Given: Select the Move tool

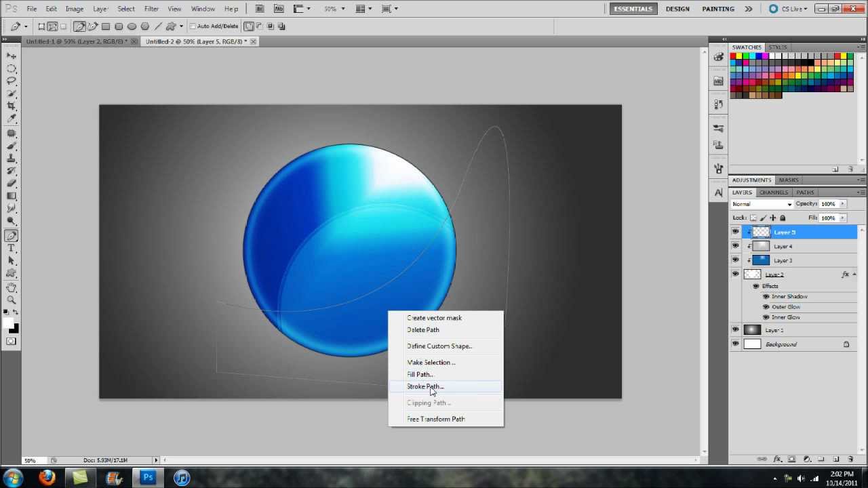Looking at the screenshot, I should [x=12, y=56].
